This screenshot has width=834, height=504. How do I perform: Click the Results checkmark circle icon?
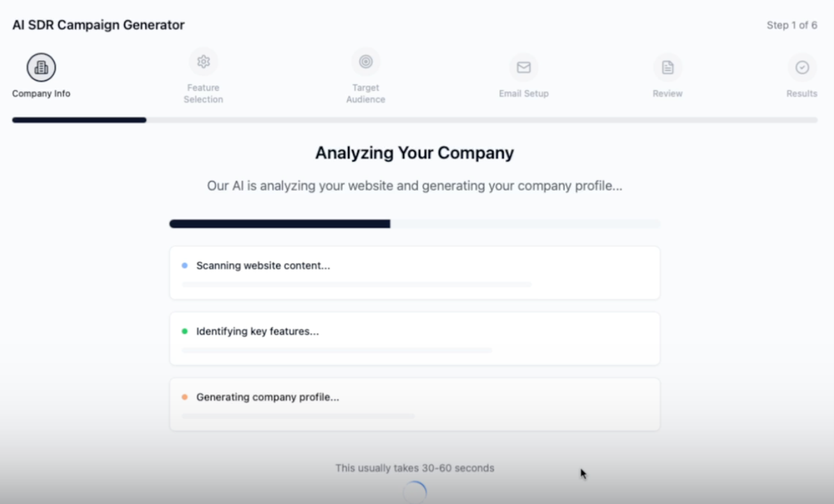pyautogui.click(x=802, y=68)
